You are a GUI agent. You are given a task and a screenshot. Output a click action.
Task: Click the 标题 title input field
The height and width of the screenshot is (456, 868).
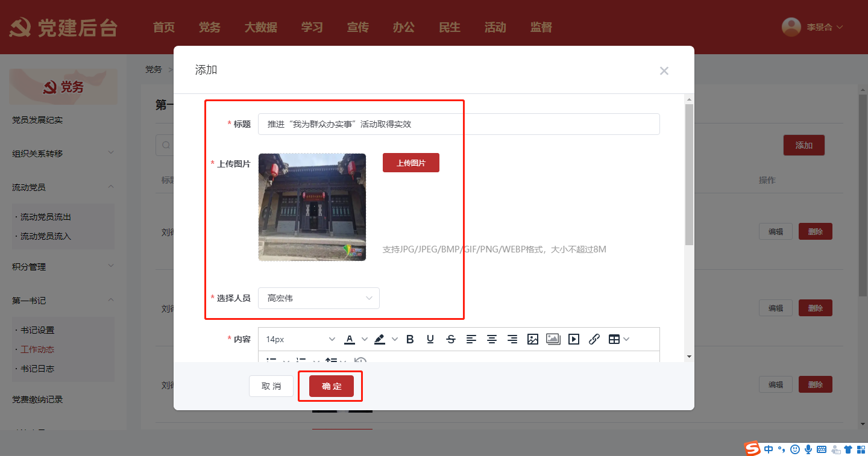458,124
